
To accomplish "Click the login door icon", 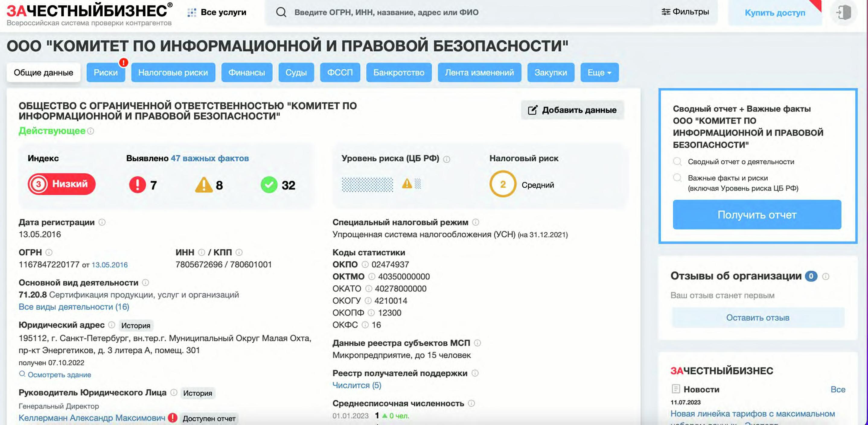I will (x=843, y=13).
